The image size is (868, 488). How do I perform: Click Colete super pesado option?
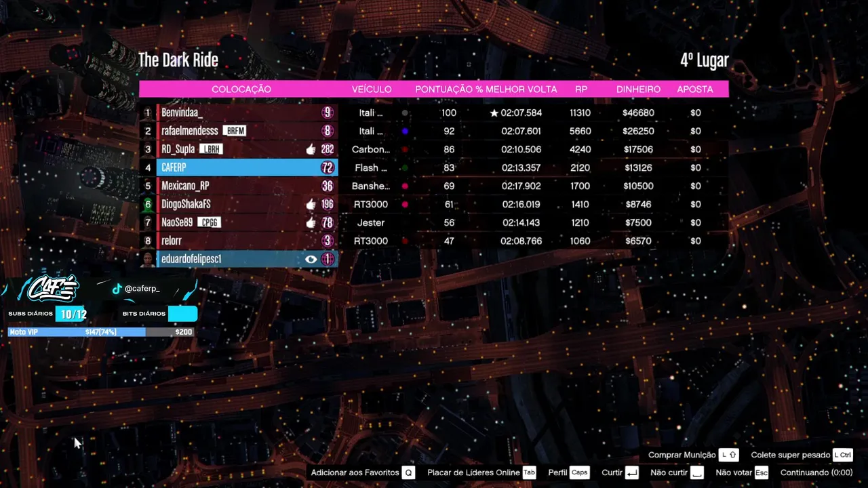pos(791,455)
